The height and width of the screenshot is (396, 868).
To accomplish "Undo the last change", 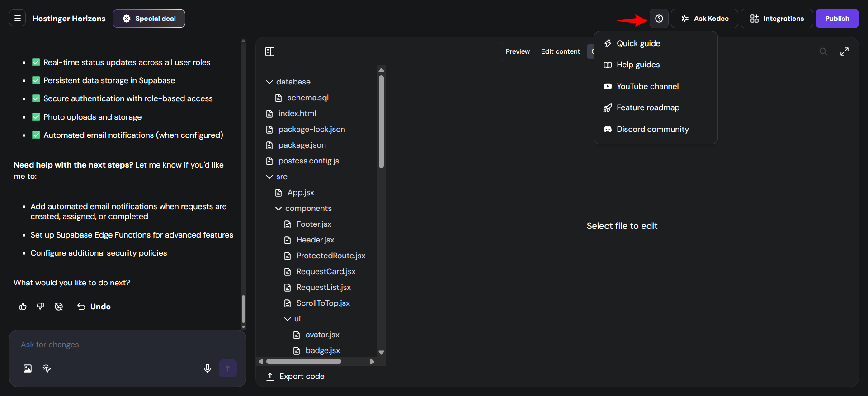I will point(94,307).
